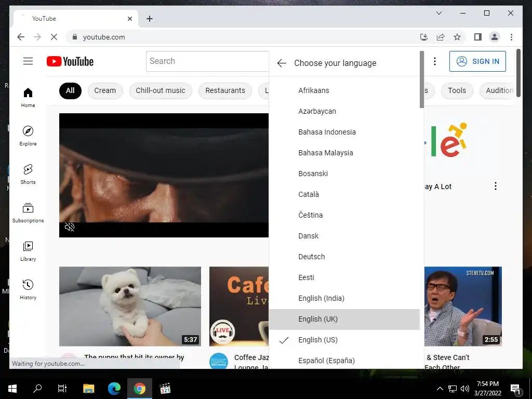Choose Bosanski language

tap(344, 174)
